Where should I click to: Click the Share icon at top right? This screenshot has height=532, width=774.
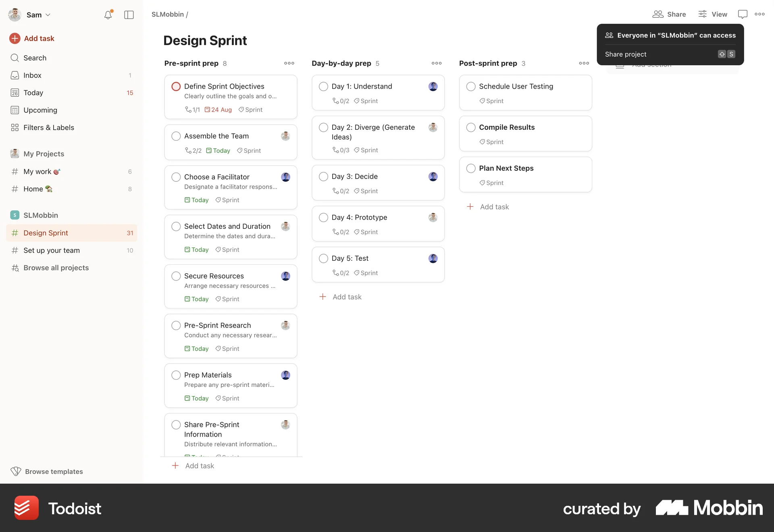pos(658,14)
